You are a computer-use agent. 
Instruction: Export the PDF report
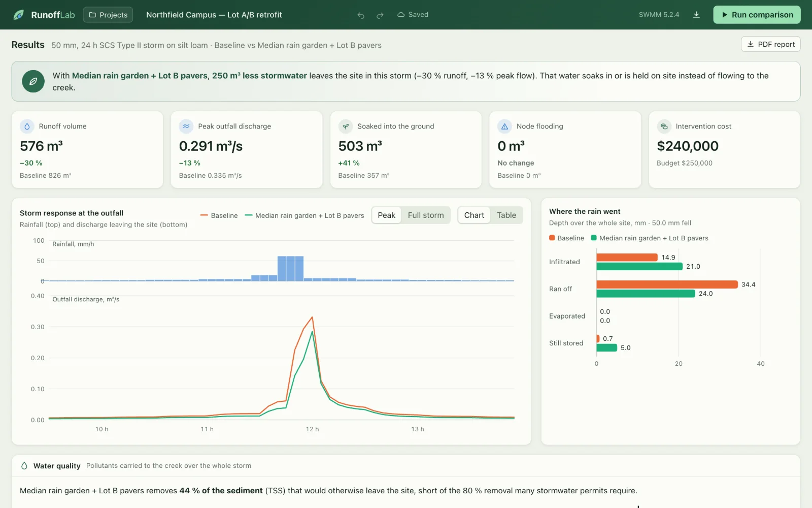point(770,44)
